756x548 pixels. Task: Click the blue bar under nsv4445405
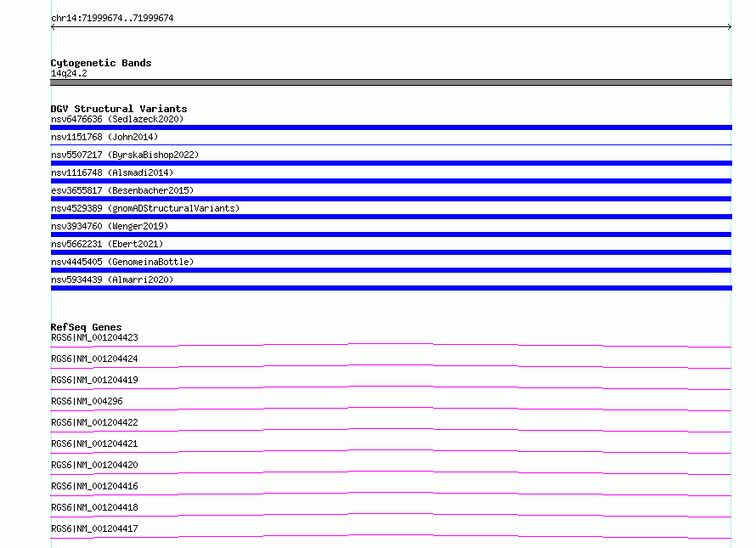pos(391,270)
